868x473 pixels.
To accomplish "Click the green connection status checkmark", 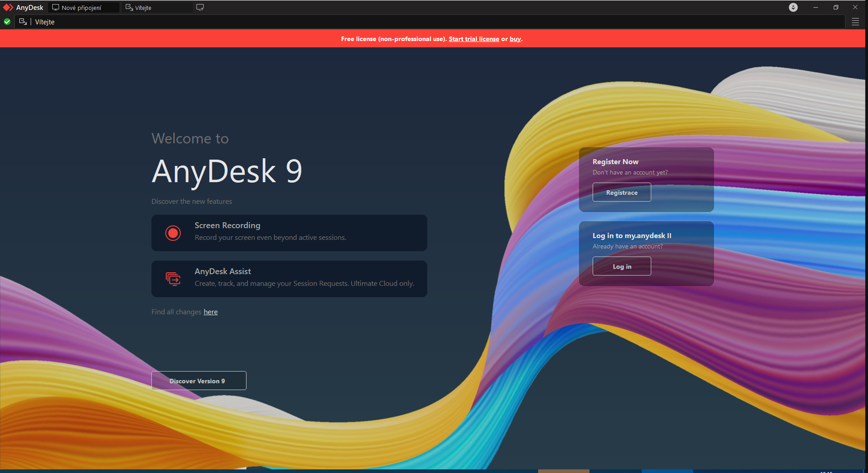I will point(7,22).
